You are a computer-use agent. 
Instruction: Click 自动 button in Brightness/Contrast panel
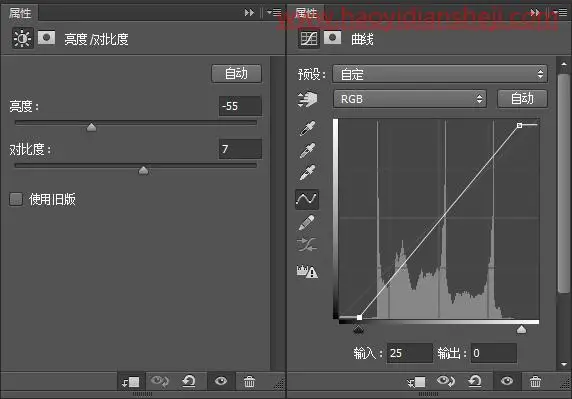pos(236,74)
